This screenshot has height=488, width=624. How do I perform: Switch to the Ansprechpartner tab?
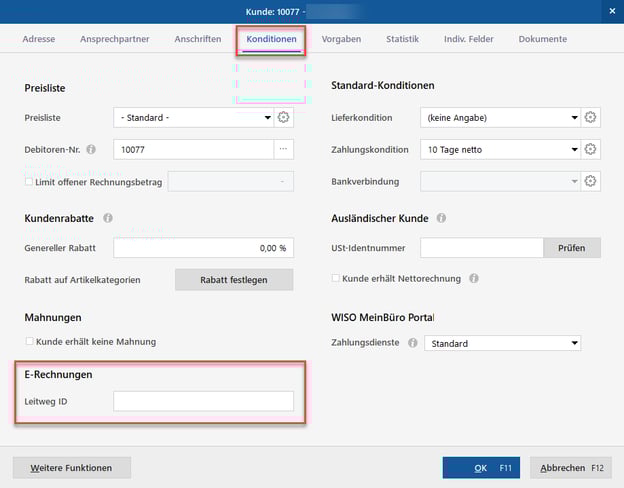[114, 39]
